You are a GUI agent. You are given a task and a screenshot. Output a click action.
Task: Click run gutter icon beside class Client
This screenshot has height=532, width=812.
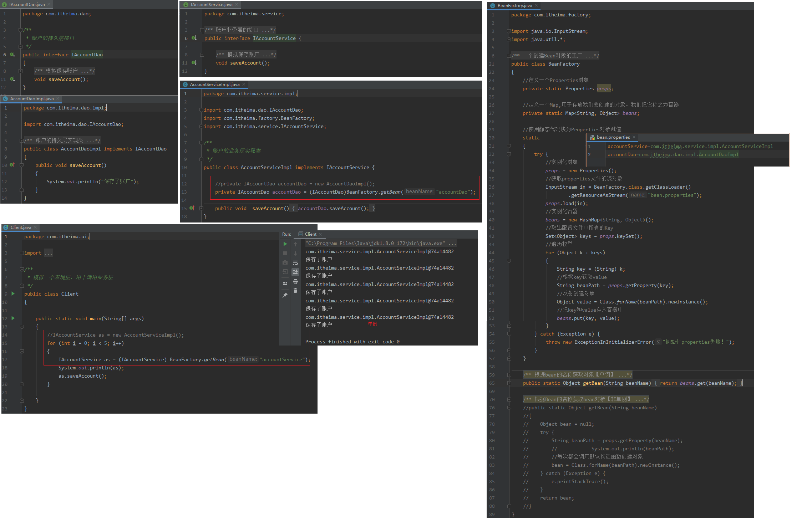[13, 293]
